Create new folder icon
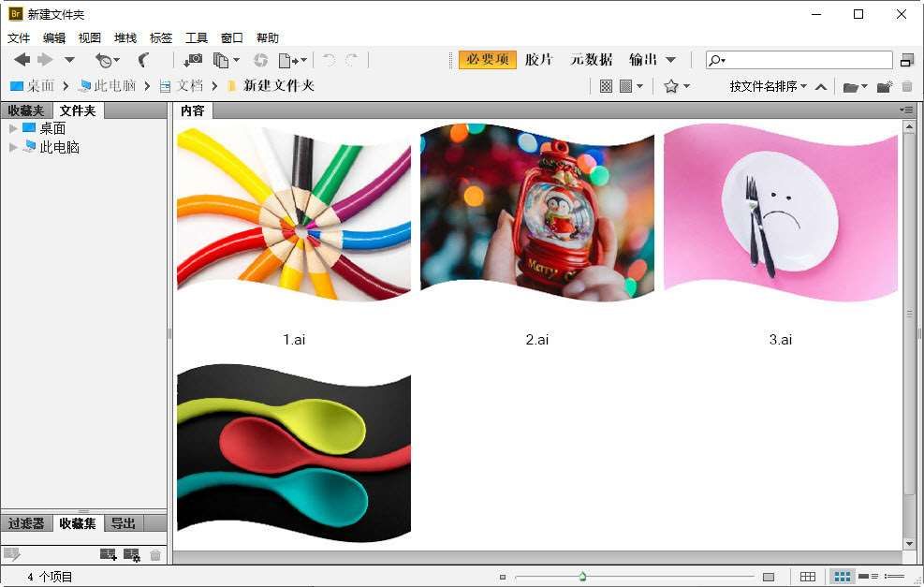The height and width of the screenshot is (587, 924). pyautogui.click(x=885, y=87)
